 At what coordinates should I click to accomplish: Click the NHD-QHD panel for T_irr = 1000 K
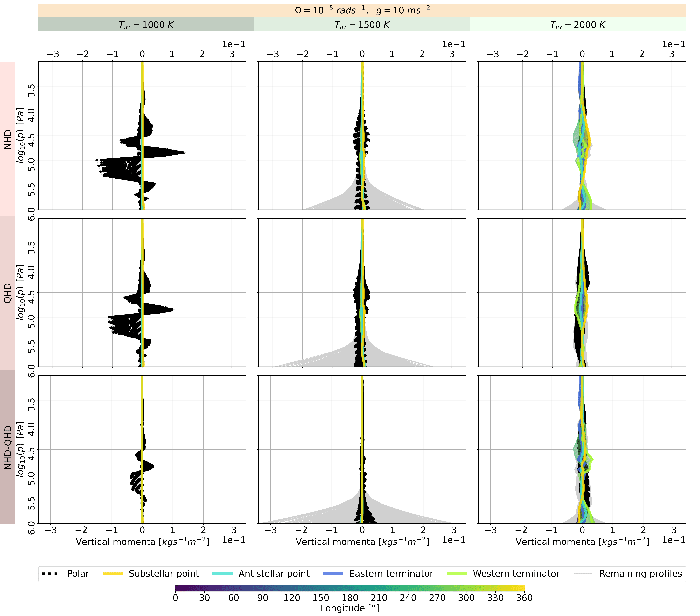point(142,449)
